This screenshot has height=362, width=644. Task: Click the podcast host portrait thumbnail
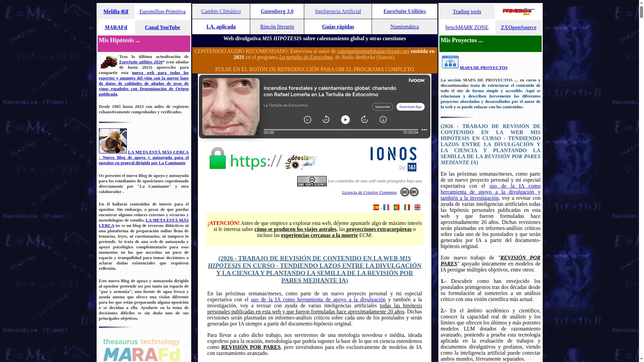click(x=231, y=107)
